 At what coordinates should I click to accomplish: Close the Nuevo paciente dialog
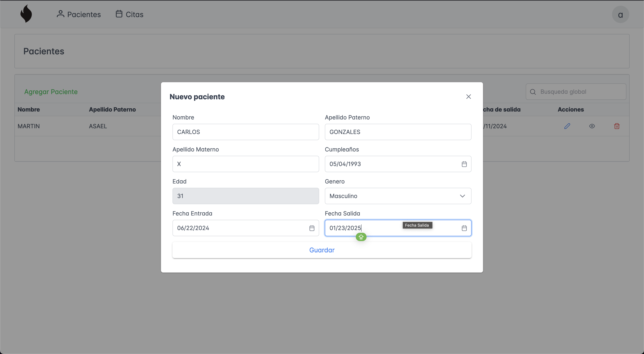(468, 97)
